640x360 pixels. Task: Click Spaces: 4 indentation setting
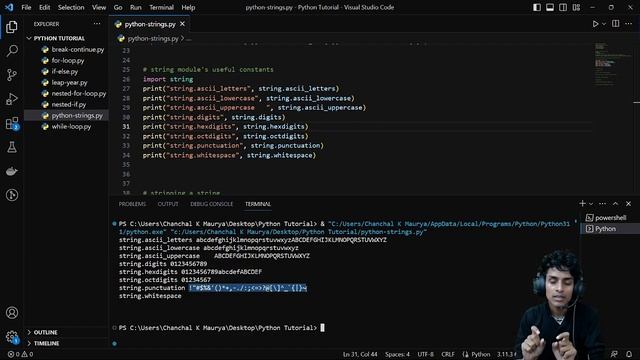point(397,354)
